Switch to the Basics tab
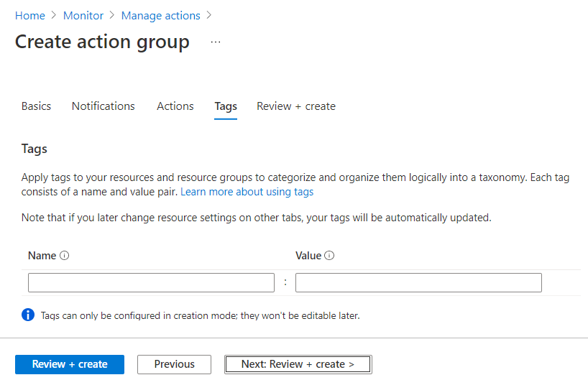The width and height of the screenshot is (588, 380). click(x=36, y=106)
